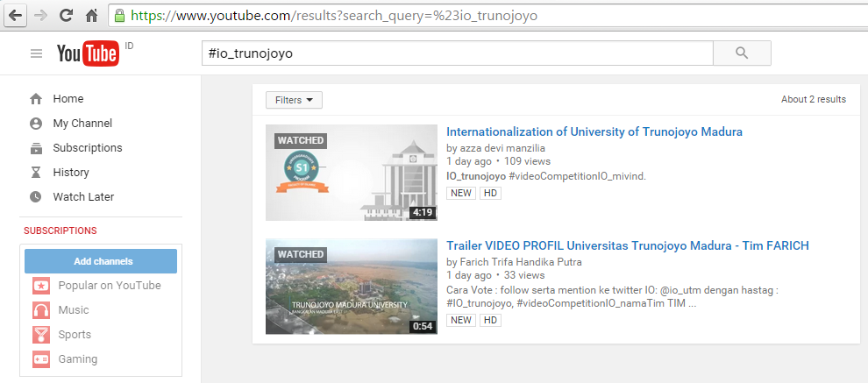Click the Gaming controller icon
Image resolution: width=868 pixels, height=383 pixels.
(x=41, y=358)
